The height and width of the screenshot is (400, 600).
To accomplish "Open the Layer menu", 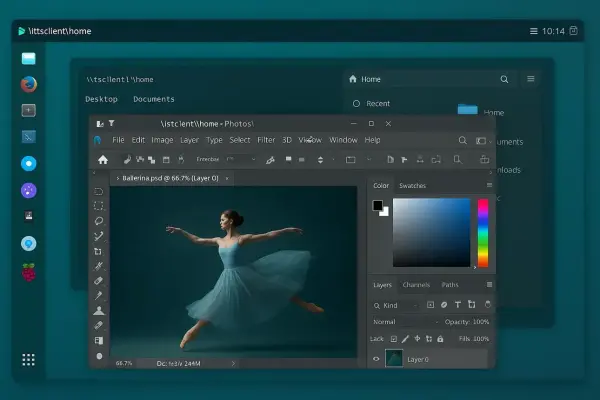I will (189, 140).
